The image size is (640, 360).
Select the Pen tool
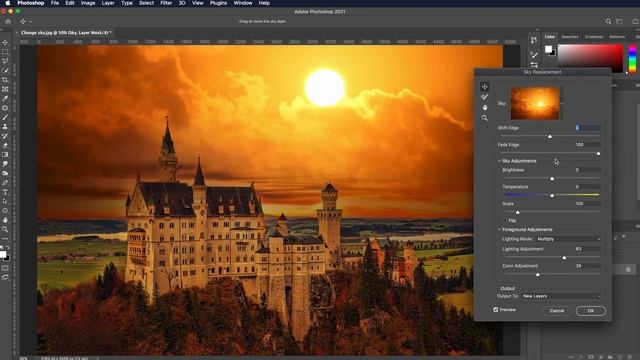coord(5,183)
